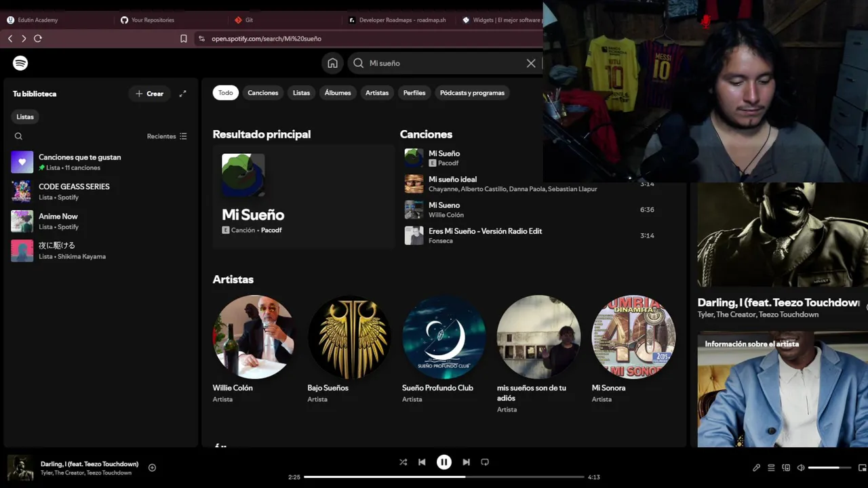Viewport: 868px width, 488px height.
Task: Select the Canciones filter tab
Action: point(263,93)
